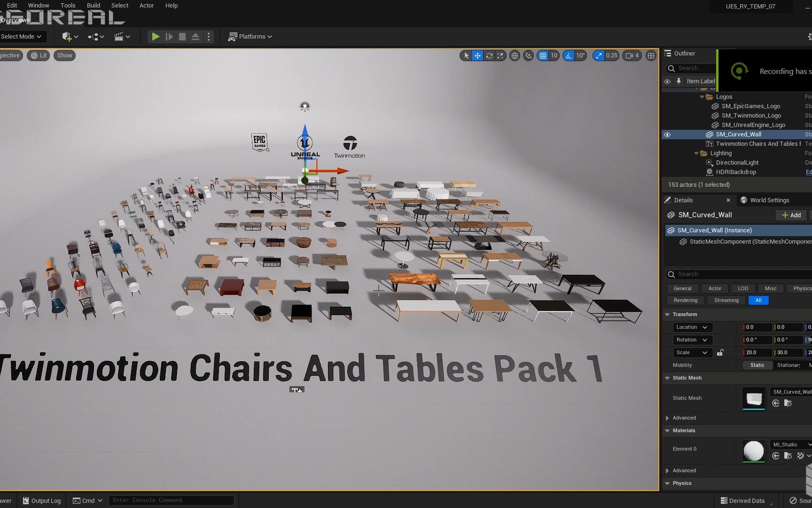Select the Twinmotion Chairs And Tables text actor row
Image resolution: width=812 pixels, height=508 pixels.
758,144
